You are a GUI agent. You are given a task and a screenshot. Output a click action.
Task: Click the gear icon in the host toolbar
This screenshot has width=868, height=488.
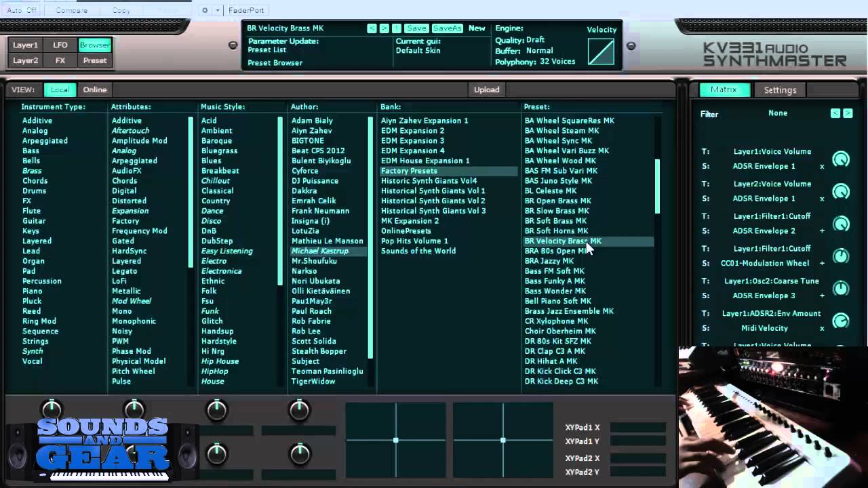coord(205,10)
